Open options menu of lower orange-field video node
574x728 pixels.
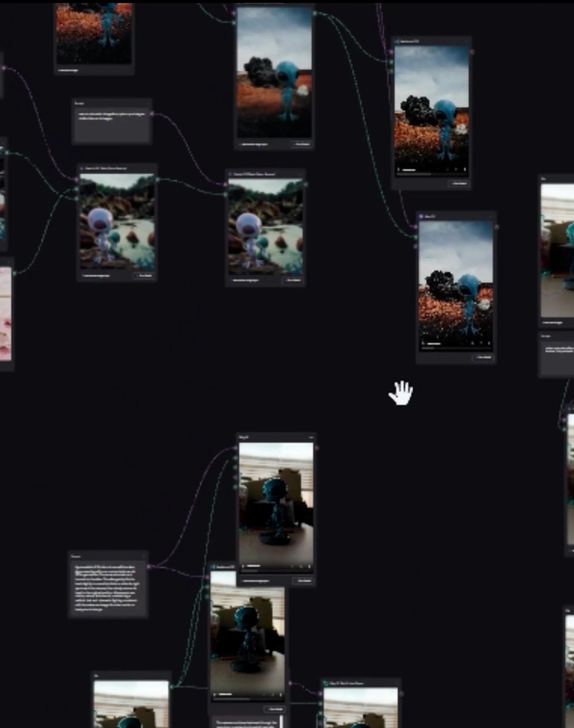(x=491, y=217)
